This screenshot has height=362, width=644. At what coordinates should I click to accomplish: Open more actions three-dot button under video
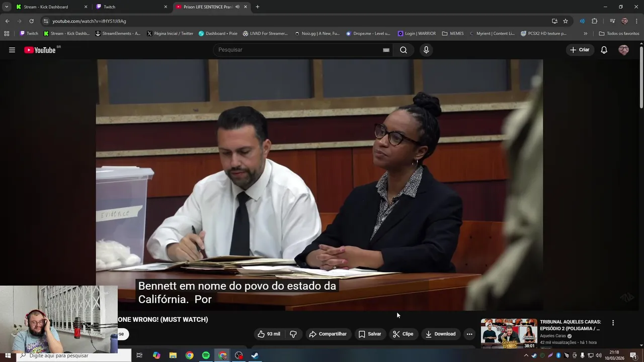click(x=469, y=334)
